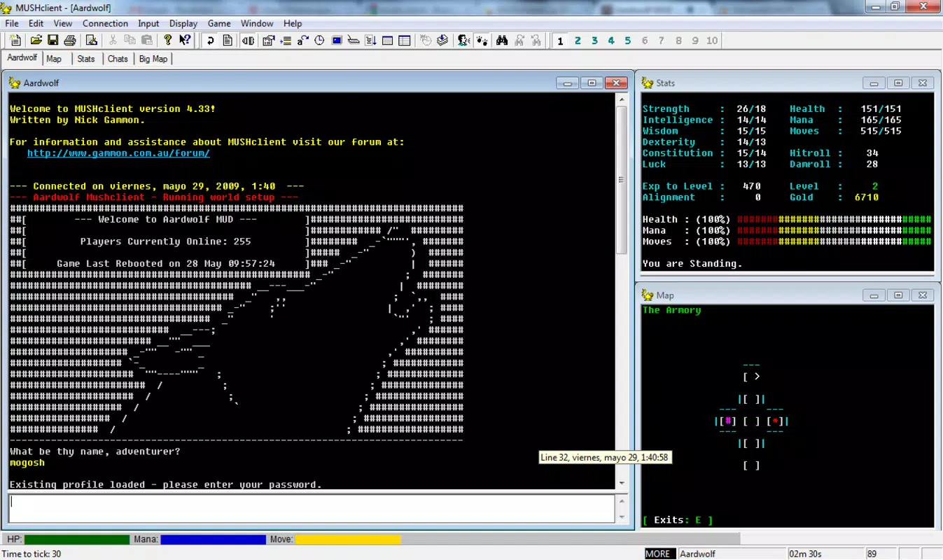Click the sort arrow-down list icon
The height and width of the screenshot is (560, 943).
pyautogui.click(x=370, y=41)
